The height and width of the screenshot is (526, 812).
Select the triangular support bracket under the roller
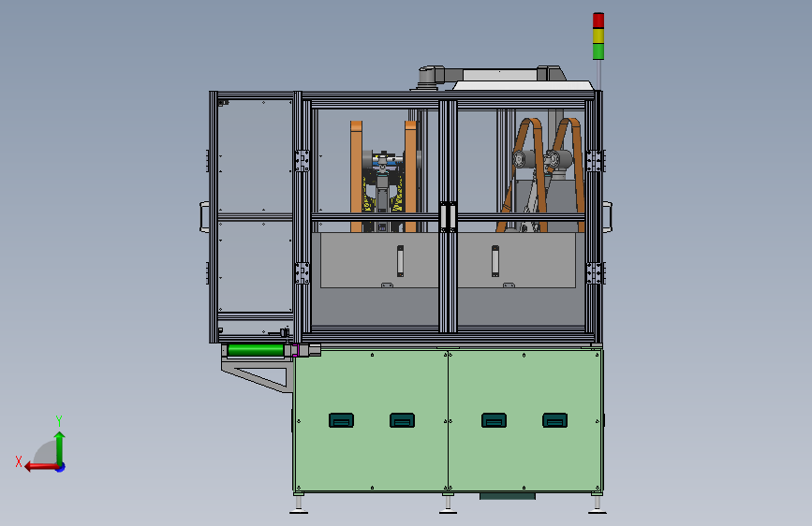pyautogui.click(x=257, y=377)
